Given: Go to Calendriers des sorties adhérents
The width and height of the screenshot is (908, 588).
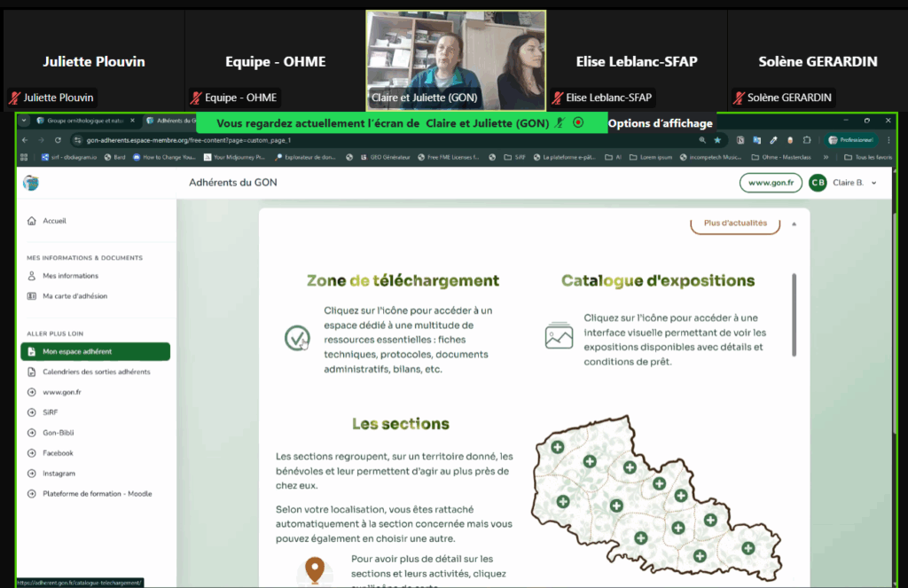Looking at the screenshot, I should (x=96, y=372).
